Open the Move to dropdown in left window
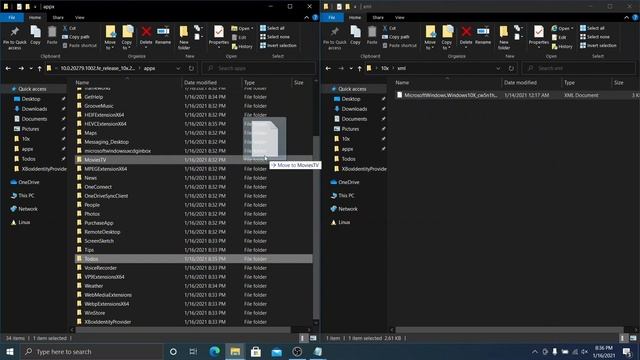Viewport: 640px width, 360px height. click(x=110, y=45)
